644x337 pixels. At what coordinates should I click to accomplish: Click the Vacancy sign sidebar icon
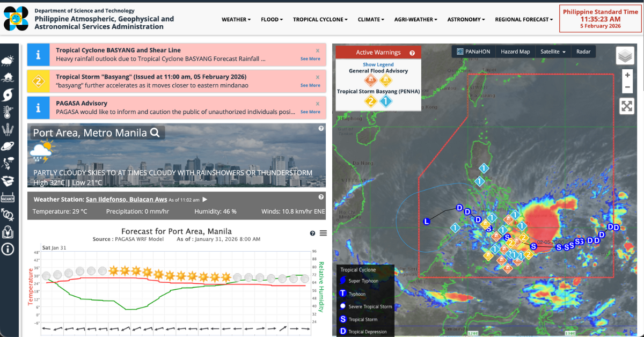pos(8,197)
